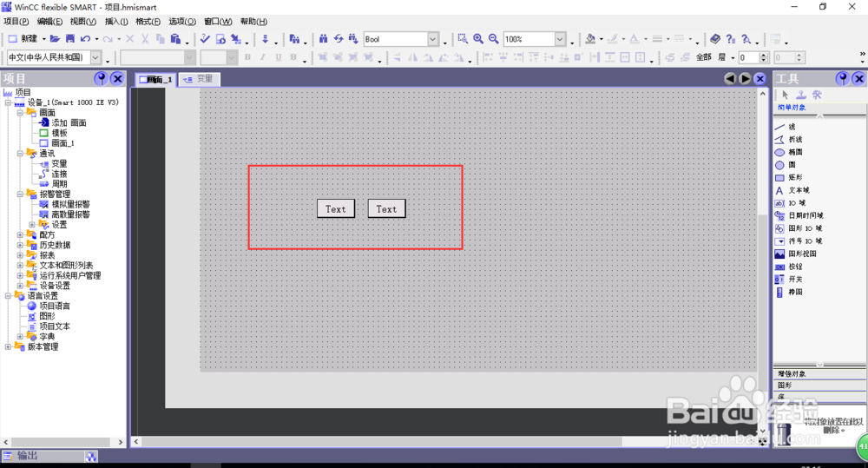The width and height of the screenshot is (868, 468).
Task: Collapse the 通讯 communication folder node
Action: [20, 154]
